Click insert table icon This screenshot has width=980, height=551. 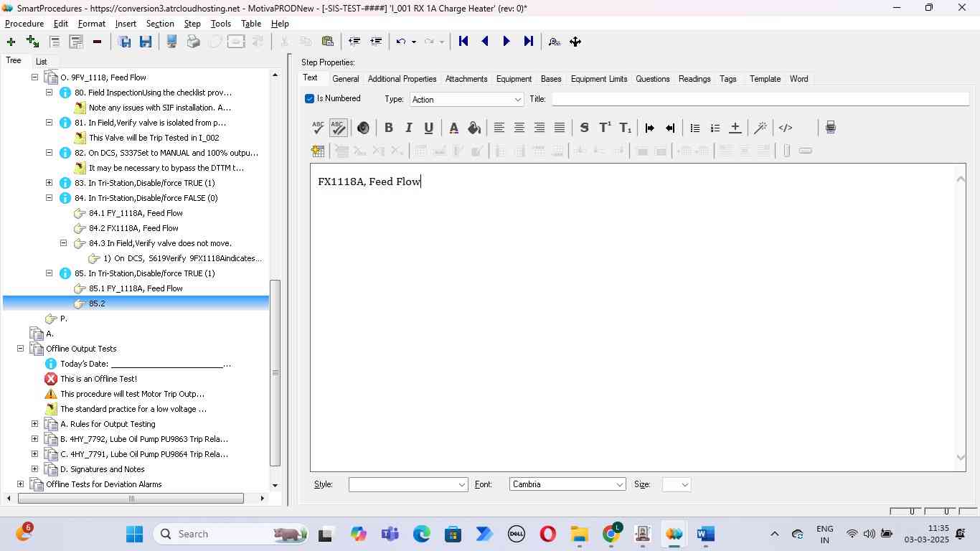pyautogui.click(x=318, y=151)
